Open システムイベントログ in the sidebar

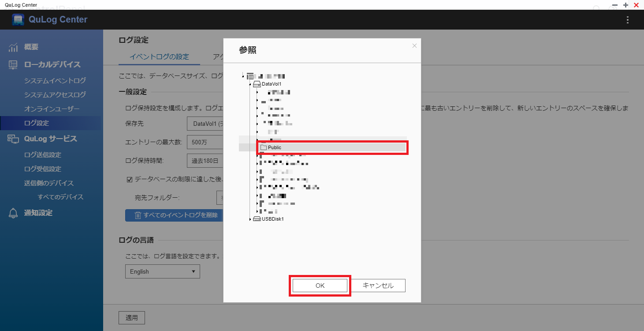[55, 81]
